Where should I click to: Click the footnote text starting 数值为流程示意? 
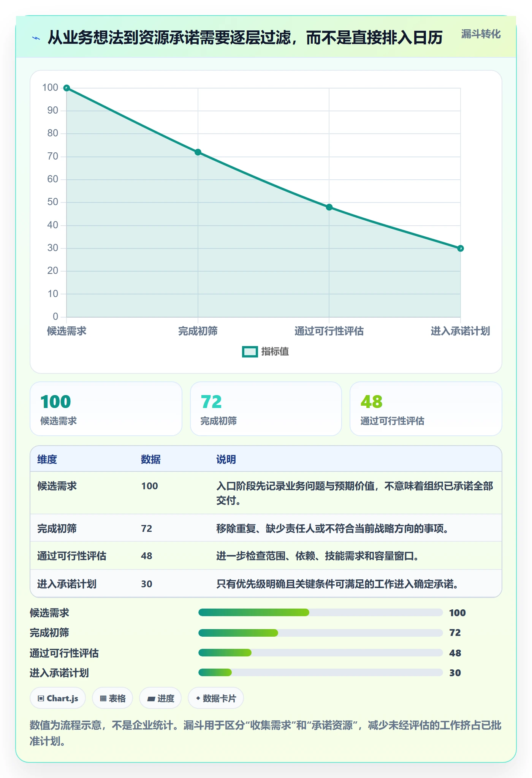[266, 733]
